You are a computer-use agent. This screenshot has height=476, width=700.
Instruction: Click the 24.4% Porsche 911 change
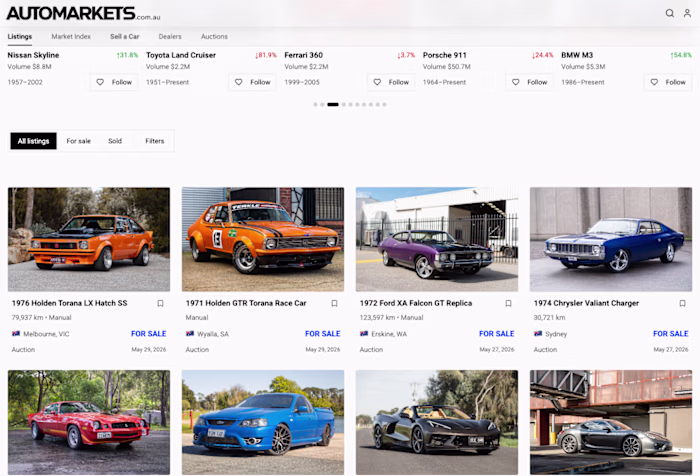pos(542,55)
